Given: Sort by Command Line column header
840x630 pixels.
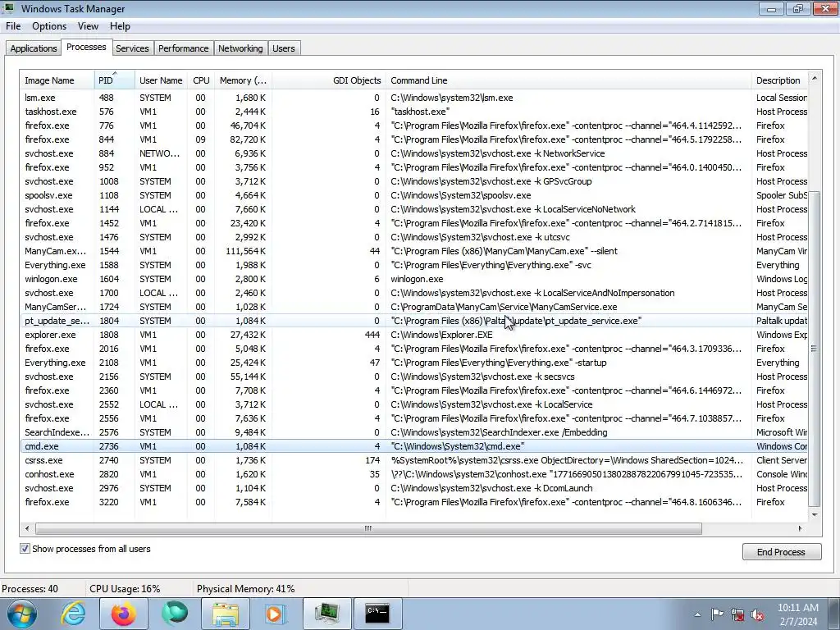Looking at the screenshot, I should coord(569,80).
